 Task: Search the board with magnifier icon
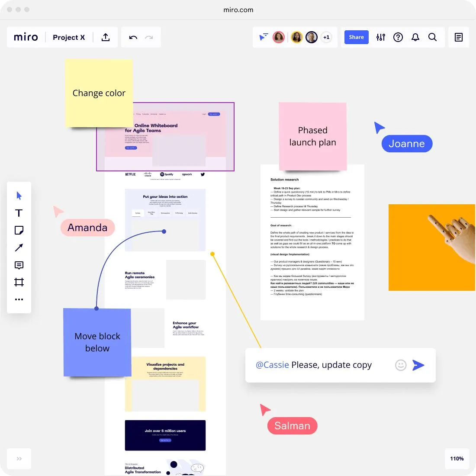pyautogui.click(x=432, y=37)
